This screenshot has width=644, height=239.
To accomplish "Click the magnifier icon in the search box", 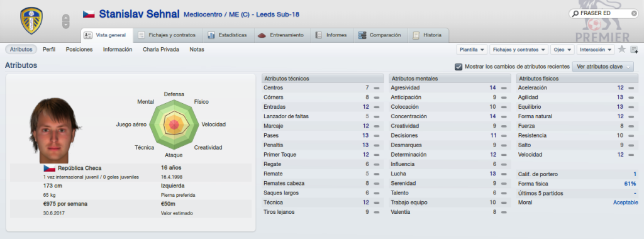I will pyautogui.click(x=575, y=14).
